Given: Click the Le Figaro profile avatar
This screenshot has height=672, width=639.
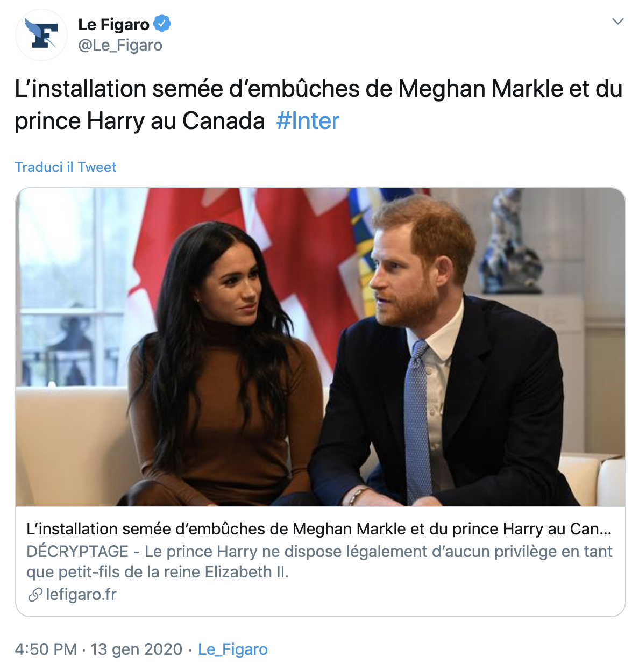Looking at the screenshot, I should [41, 35].
